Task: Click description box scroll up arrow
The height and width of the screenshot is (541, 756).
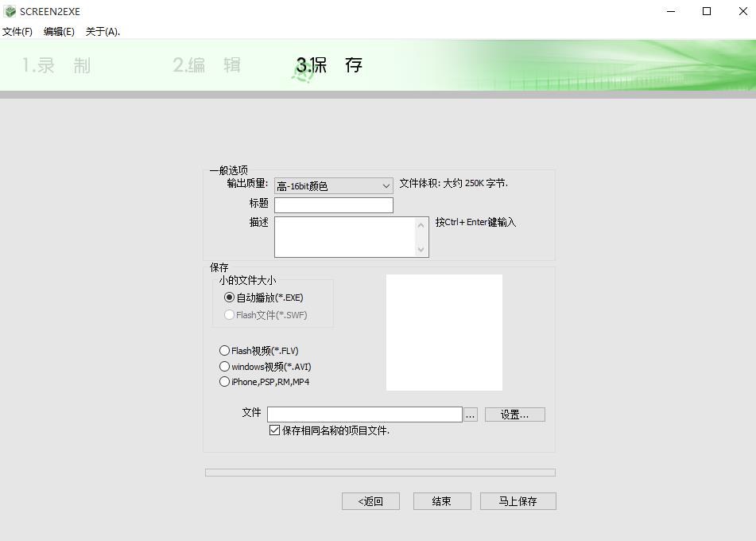Action: pos(421,225)
